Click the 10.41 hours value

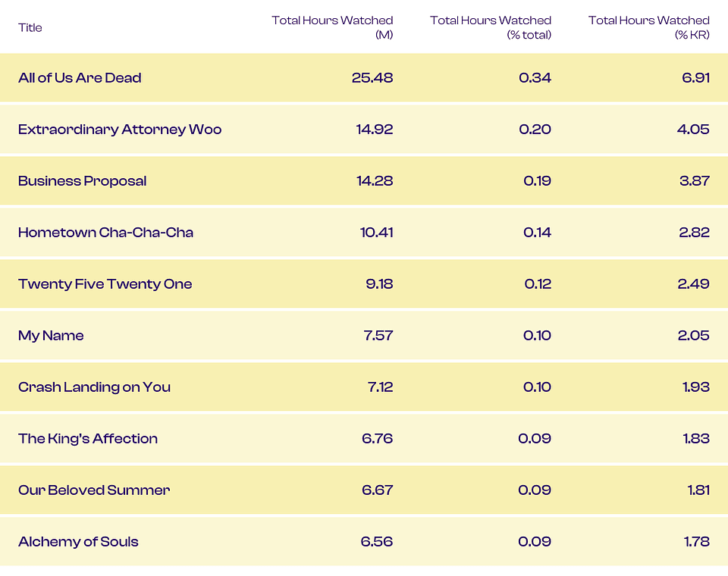[377, 232]
